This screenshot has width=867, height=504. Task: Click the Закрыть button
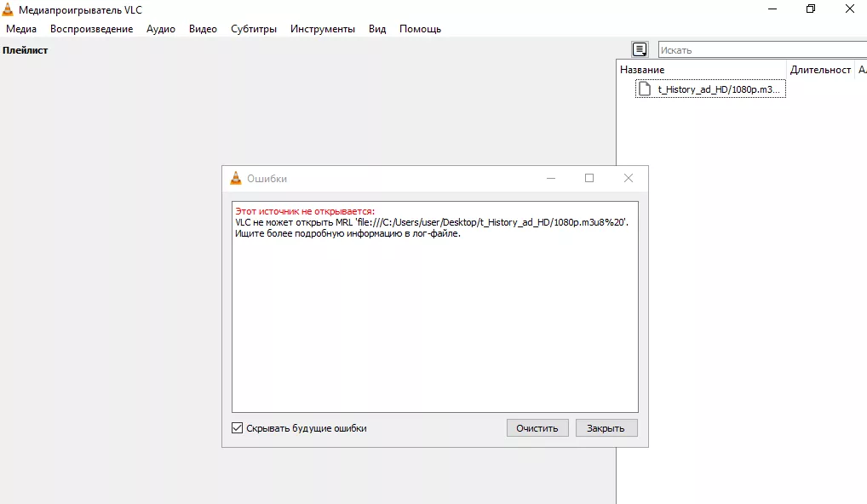(x=606, y=428)
